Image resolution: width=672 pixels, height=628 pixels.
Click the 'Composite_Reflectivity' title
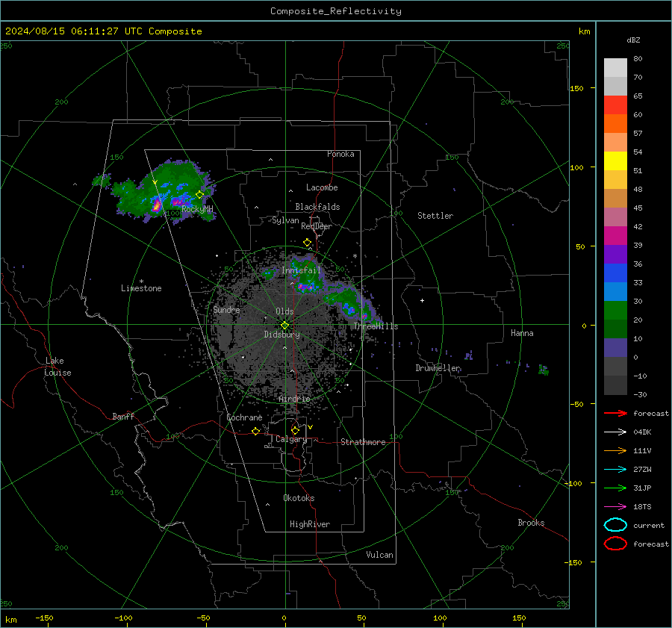click(x=336, y=11)
